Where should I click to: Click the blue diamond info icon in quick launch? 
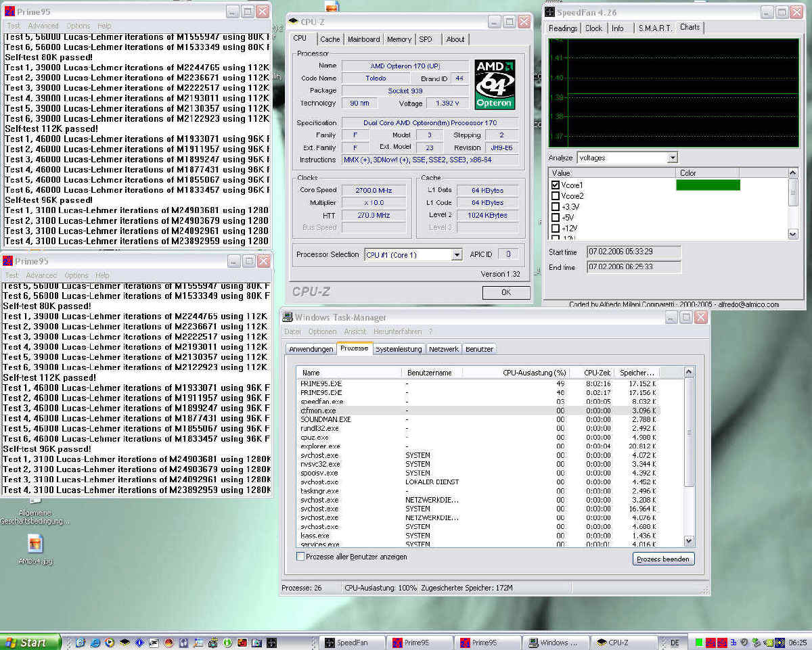(140, 643)
